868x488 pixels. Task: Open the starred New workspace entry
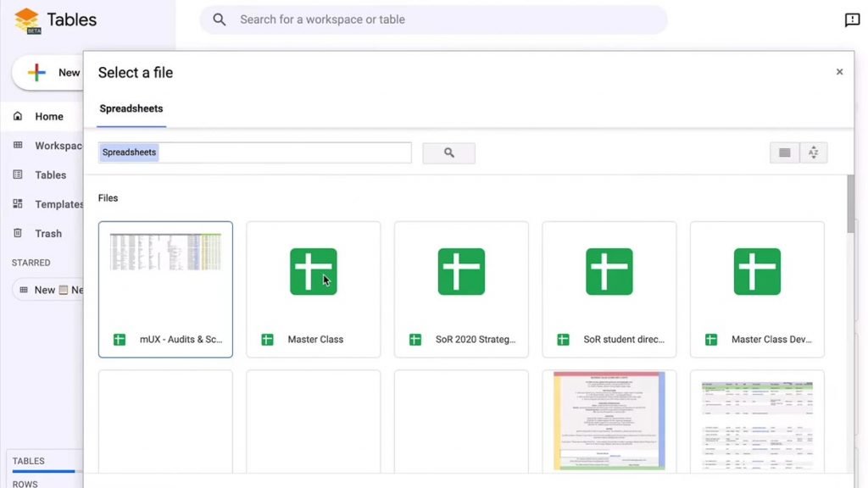[x=47, y=290]
